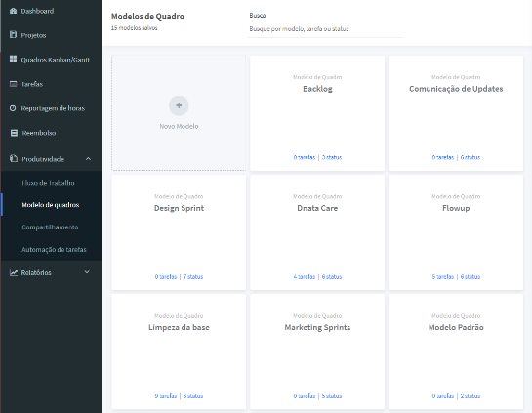
Task: Collapse the Produtividade menu chevron
Action: tap(88, 159)
